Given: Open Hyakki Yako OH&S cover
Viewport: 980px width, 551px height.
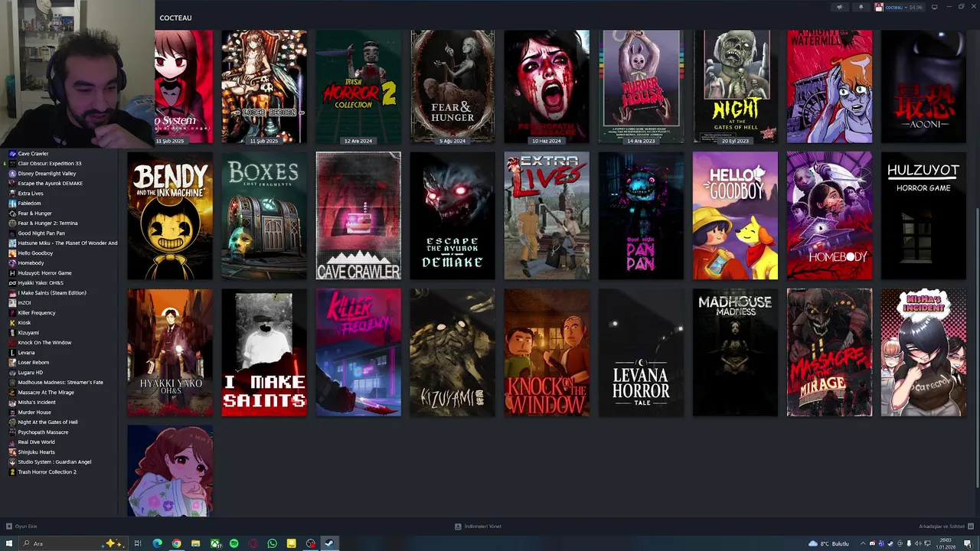Looking at the screenshot, I should pyautogui.click(x=170, y=353).
